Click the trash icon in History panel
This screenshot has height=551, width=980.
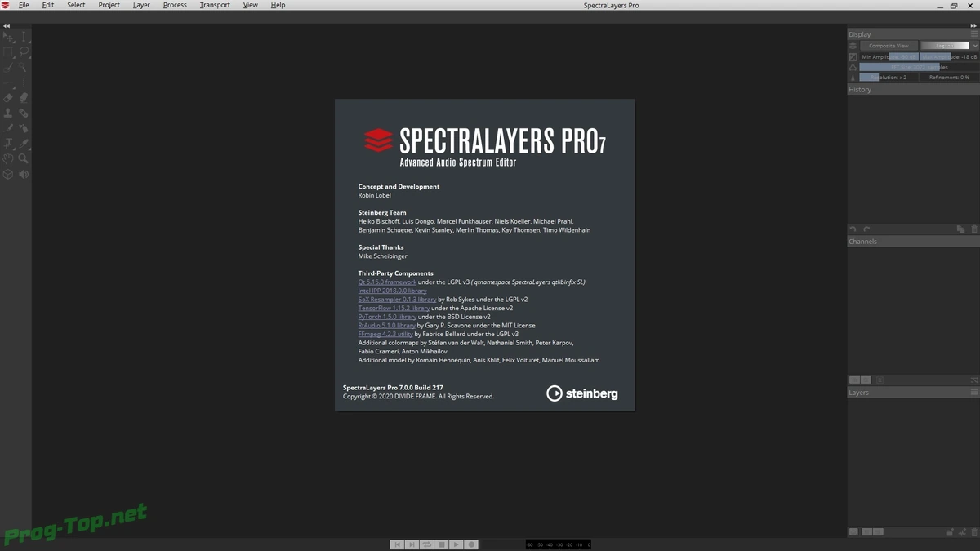(x=973, y=229)
